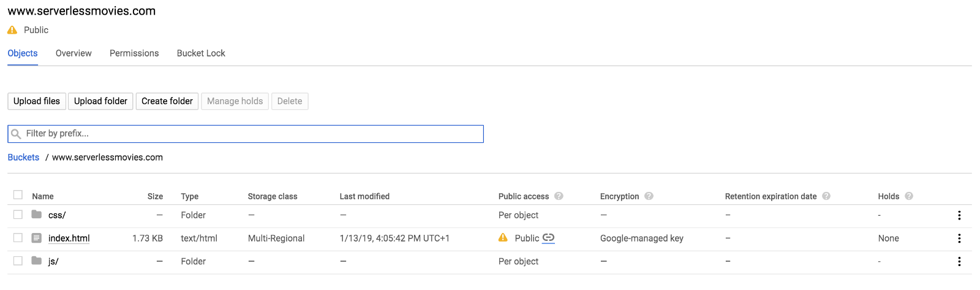Click the js folder icon
Viewport: 980px width, 290px height.
pyautogui.click(x=37, y=261)
